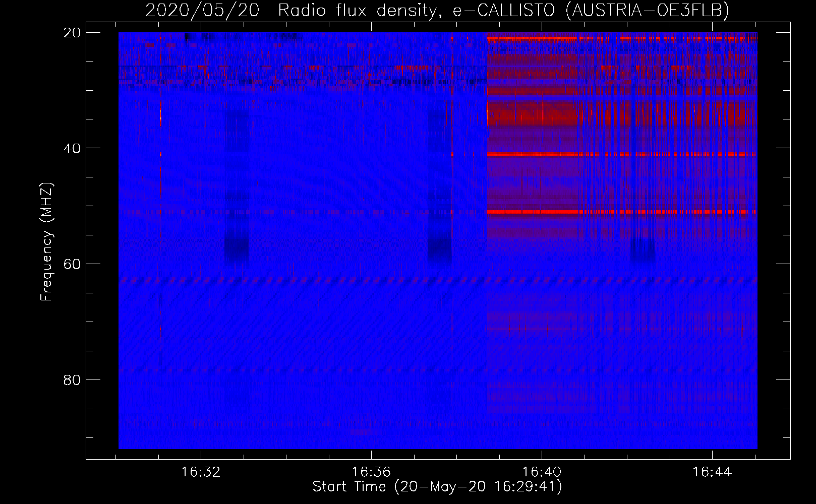Click the 60 MHz frequency tick label

[72, 264]
